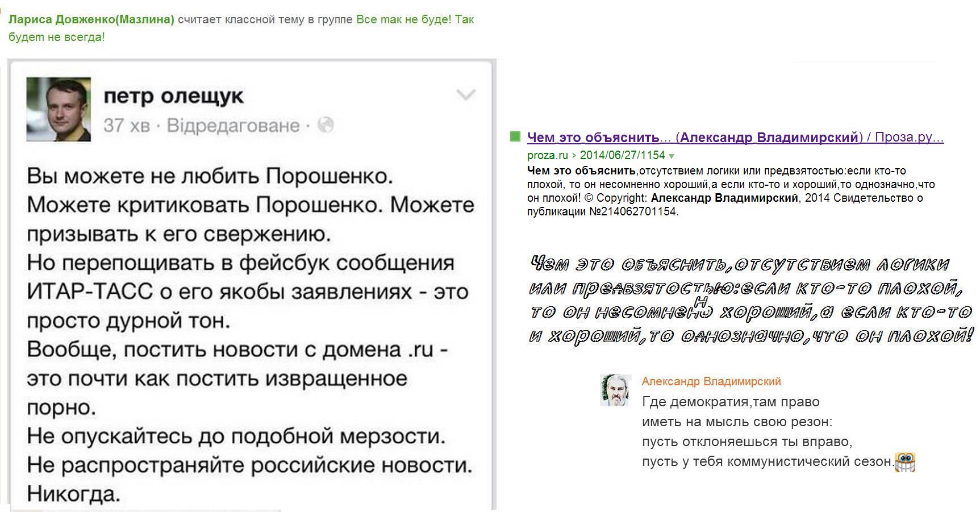This screenshot has width=980, height=512.
Task: Click Петр Олещук profile photo
Action: pyautogui.click(x=59, y=109)
